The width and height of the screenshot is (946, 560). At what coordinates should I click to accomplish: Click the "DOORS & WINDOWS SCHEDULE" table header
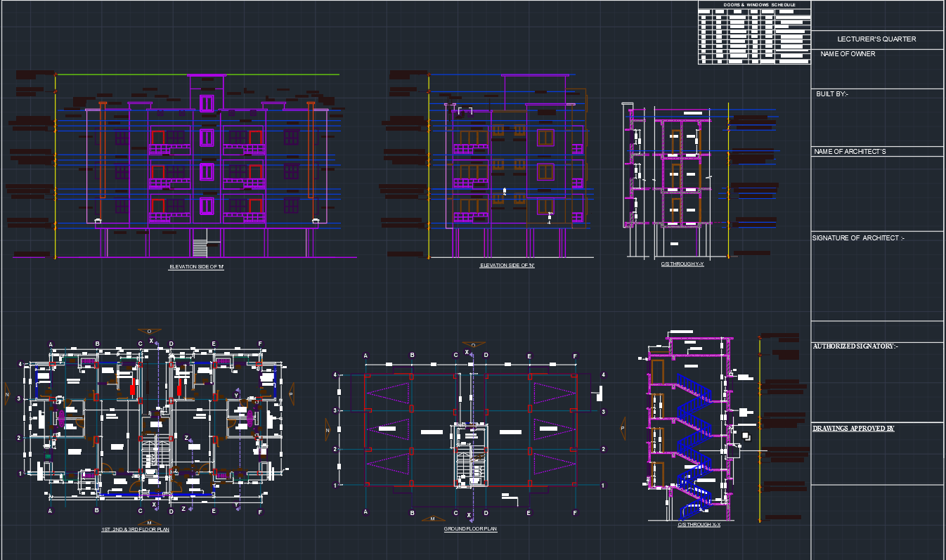click(x=760, y=5)
